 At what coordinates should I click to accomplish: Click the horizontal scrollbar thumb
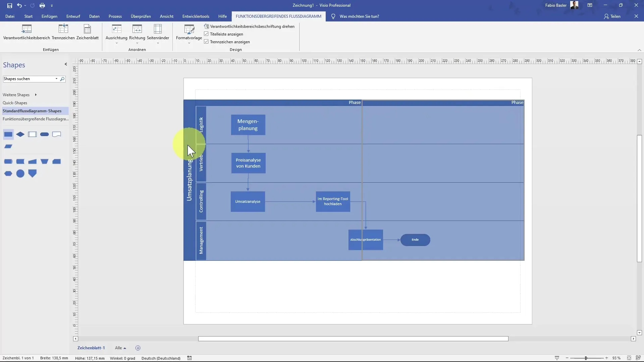click(x=353, y=339)
